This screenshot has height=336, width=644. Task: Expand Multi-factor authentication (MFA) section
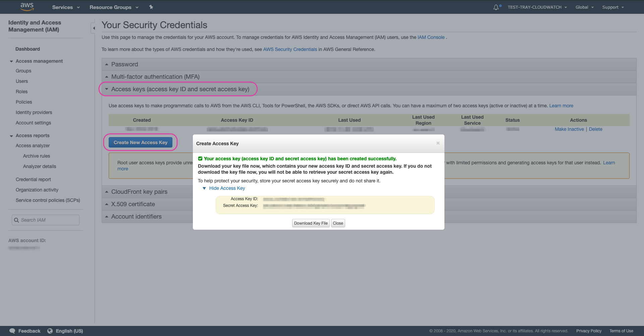[155, 77]
